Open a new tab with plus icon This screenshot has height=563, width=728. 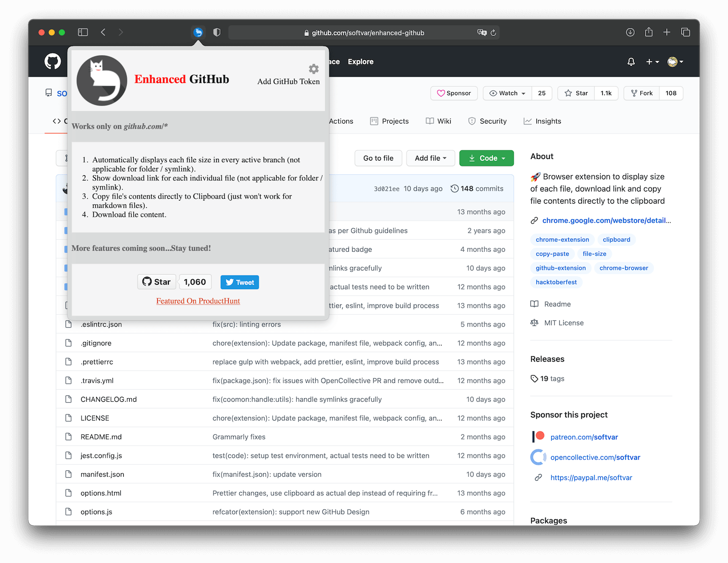(x=667, y=32)
